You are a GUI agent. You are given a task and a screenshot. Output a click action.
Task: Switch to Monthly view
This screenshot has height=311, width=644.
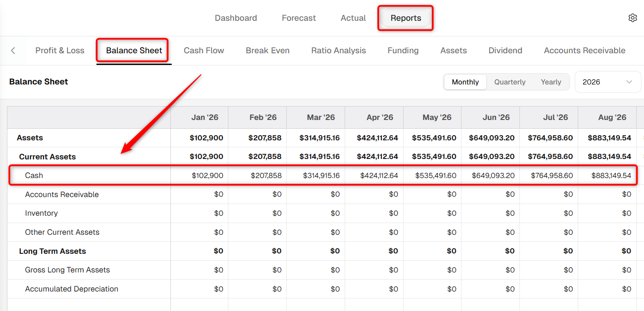465,82
